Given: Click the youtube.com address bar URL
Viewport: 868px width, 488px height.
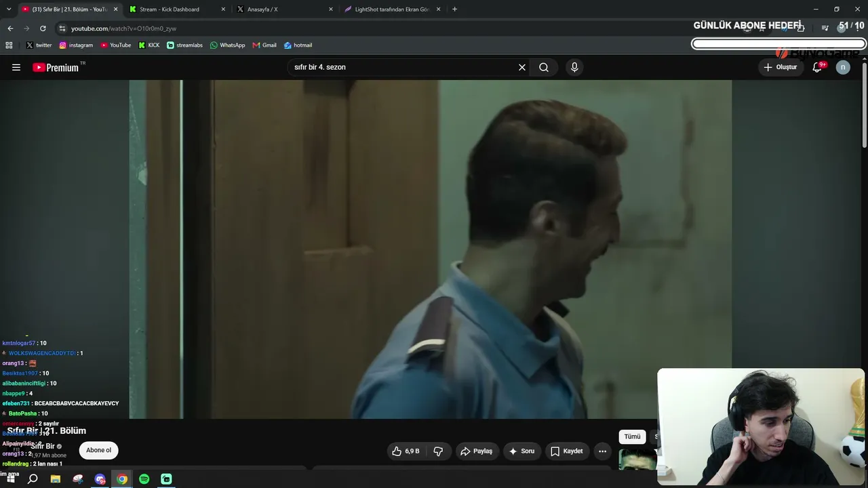Looking at the screenshot, I should tap(123, 28).
